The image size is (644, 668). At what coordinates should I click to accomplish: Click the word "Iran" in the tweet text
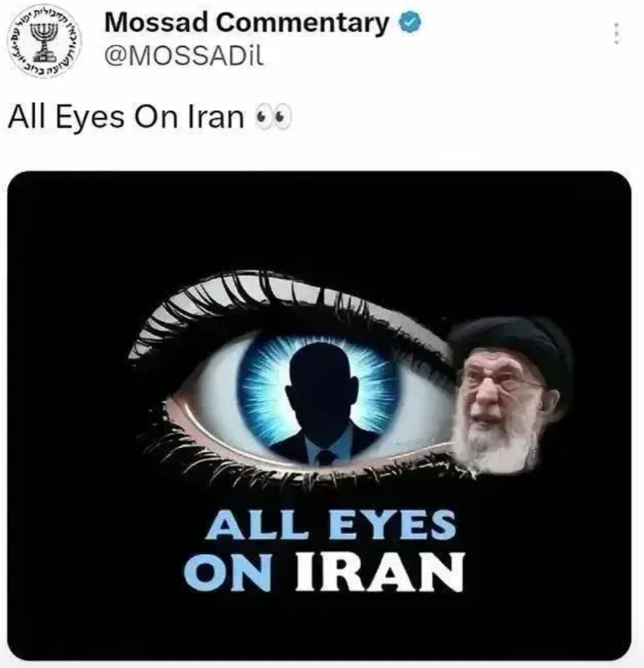tap(215, 116)
